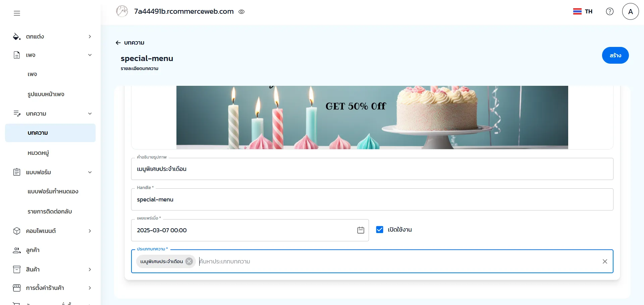Preview site via the eye icon
This screenshot has width=644, height=305.
[x=241, y=12]
